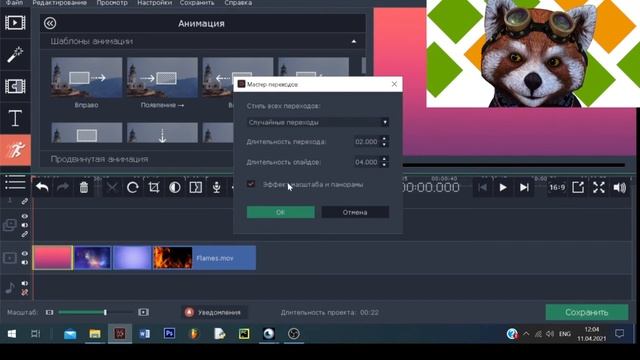
Task: Open the Crop tool
Action: click(154, 187)
